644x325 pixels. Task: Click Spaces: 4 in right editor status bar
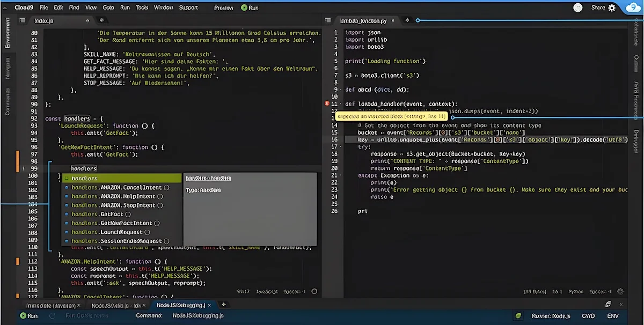point(600,292)
